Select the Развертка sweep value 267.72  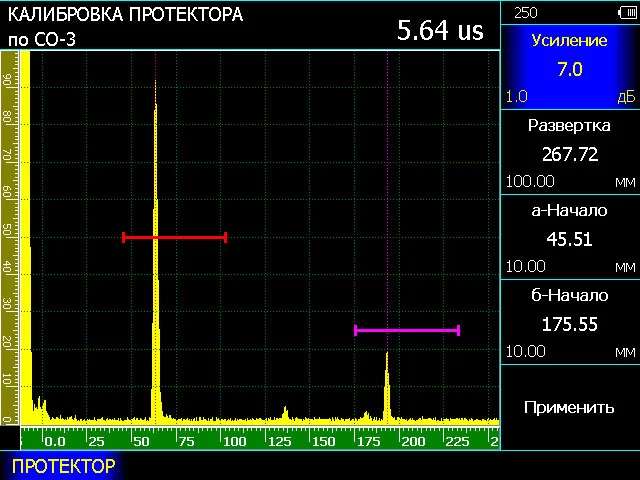click(569, 155)
